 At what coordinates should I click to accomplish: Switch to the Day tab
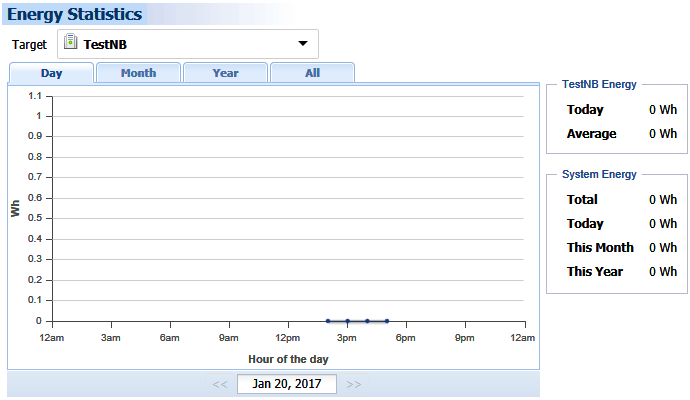[51, 73]
